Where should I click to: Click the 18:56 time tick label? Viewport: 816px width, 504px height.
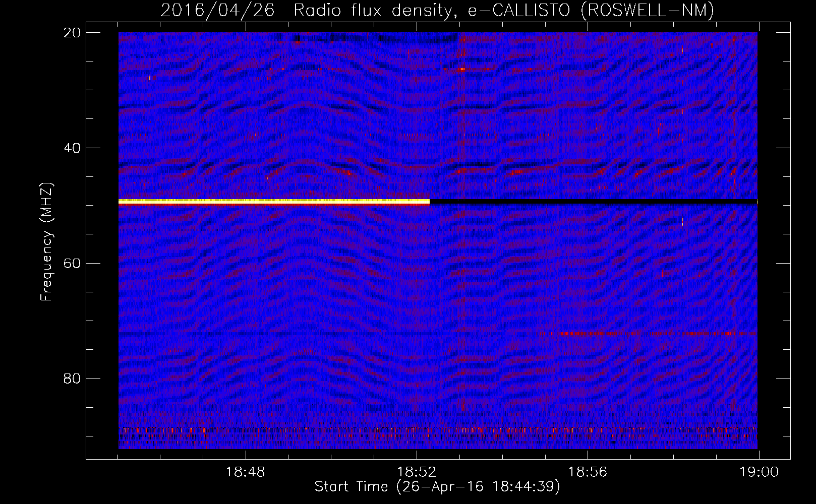coord(588,472)
